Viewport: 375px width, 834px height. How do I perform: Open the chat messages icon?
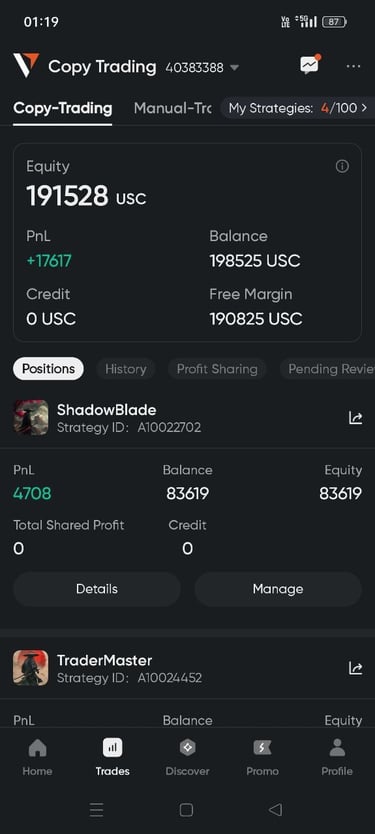pyautogui.click(x=310, y=65)
